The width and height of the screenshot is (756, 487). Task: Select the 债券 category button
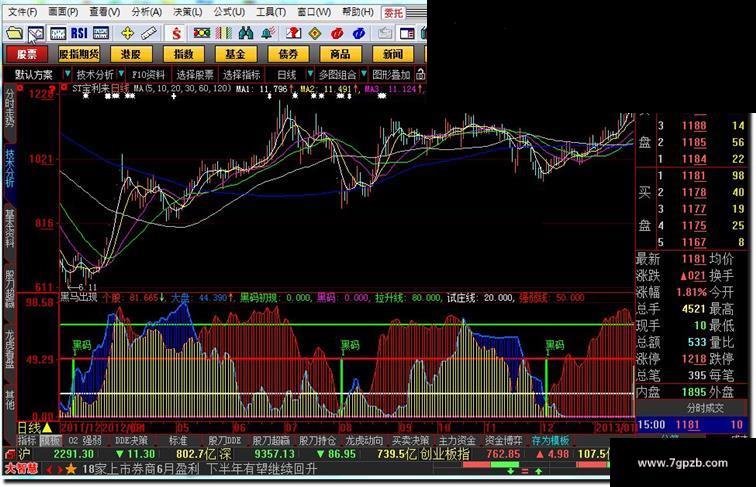pyautogui.click(x=288, y=54)
